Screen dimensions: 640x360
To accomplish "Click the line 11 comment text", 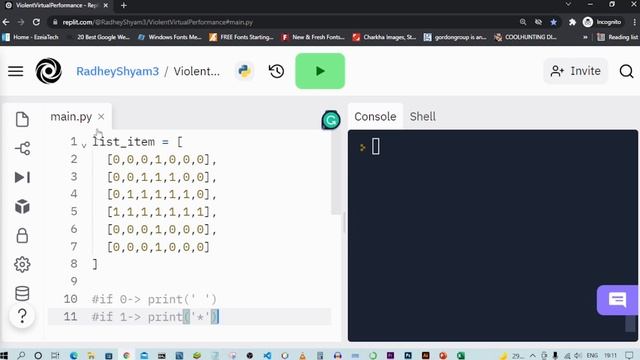I will 155,317.
